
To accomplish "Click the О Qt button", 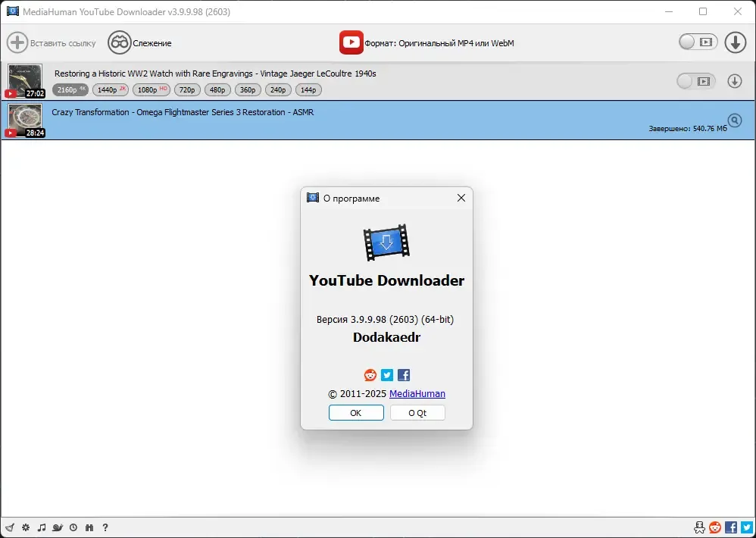I will pos(417,413).
